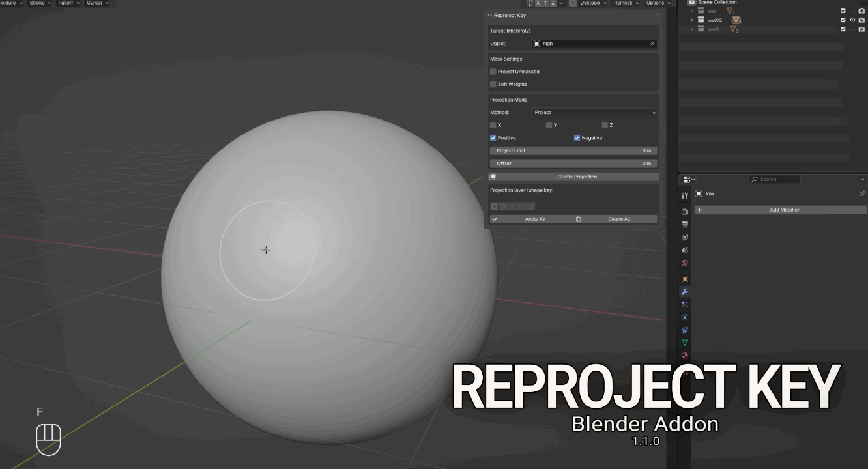This screenshot has height=469, width=868.
Task: Open the Remesh dropdown
Action: pos(626,3)
